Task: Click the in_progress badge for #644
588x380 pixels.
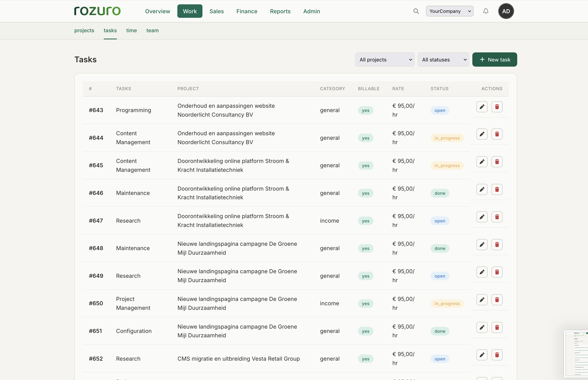Action: pyautogui.click(x=447, y=138)
